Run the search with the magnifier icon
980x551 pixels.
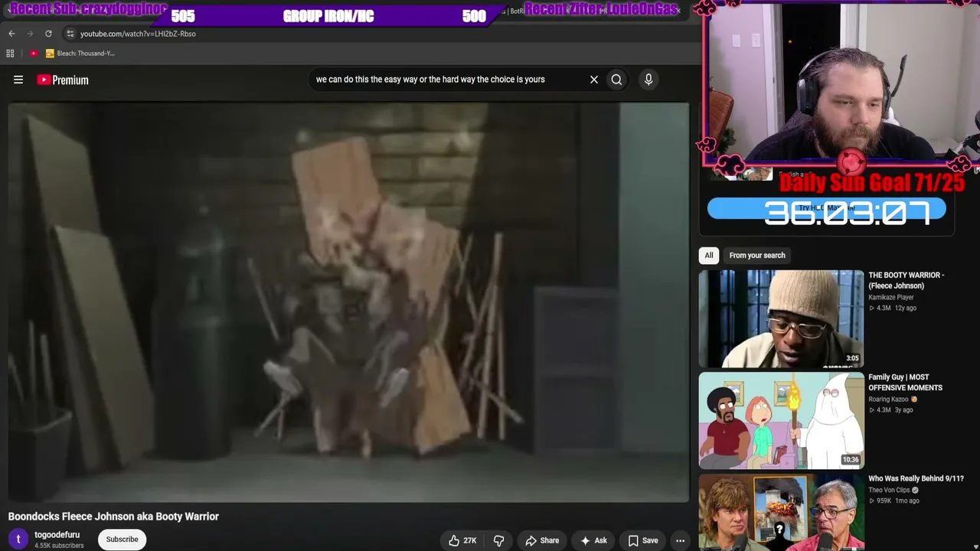pyautogui.click(x=616, y=80)
